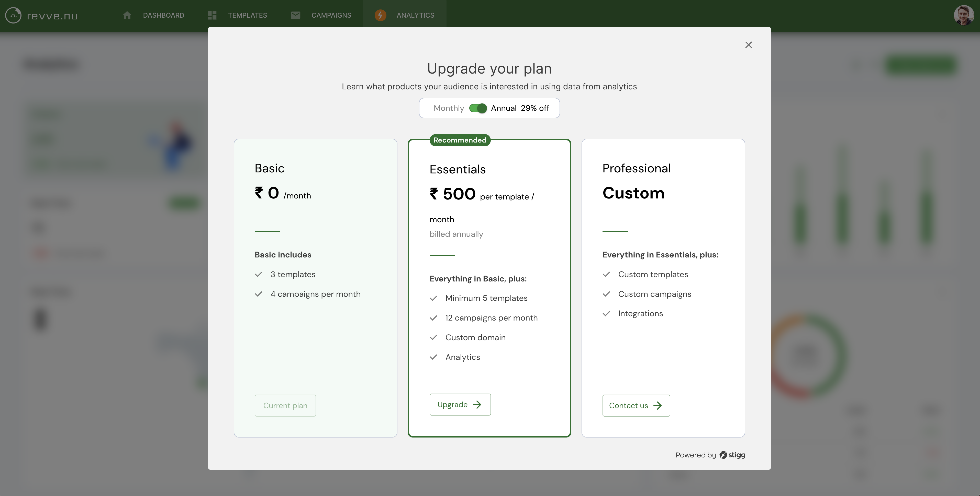Click the Analytics lightning bolt icon

point(380,15)
